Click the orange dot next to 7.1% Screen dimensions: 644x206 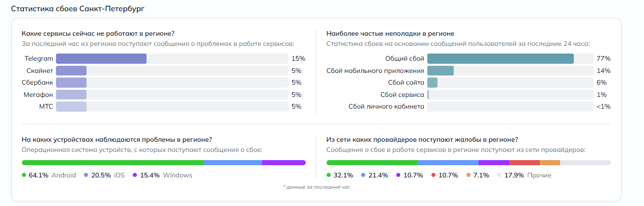[469, 175]
